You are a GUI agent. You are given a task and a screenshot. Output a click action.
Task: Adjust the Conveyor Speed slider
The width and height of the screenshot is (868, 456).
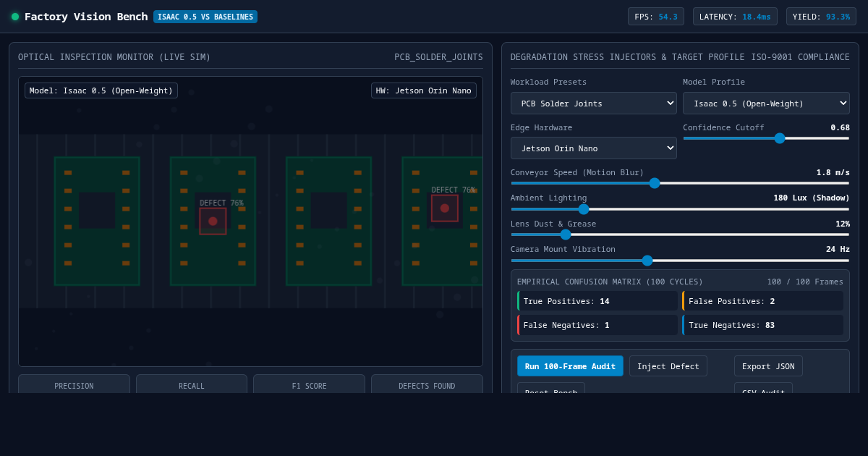680,183
